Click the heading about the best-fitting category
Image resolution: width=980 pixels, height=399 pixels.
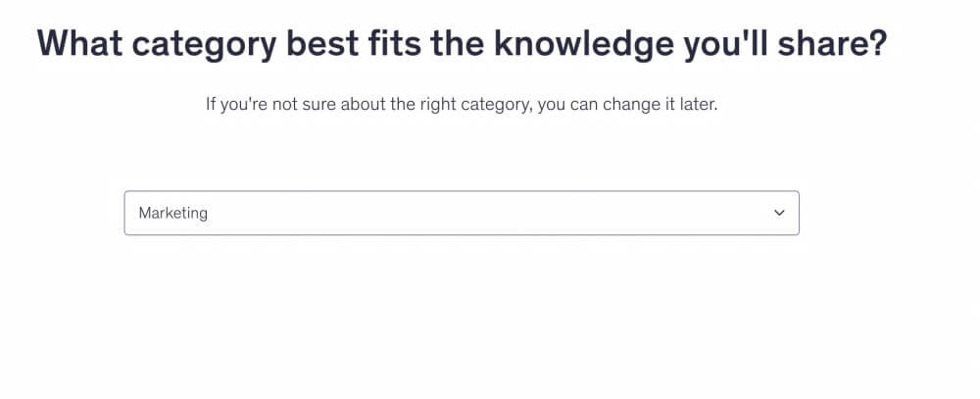click(462, 45)
